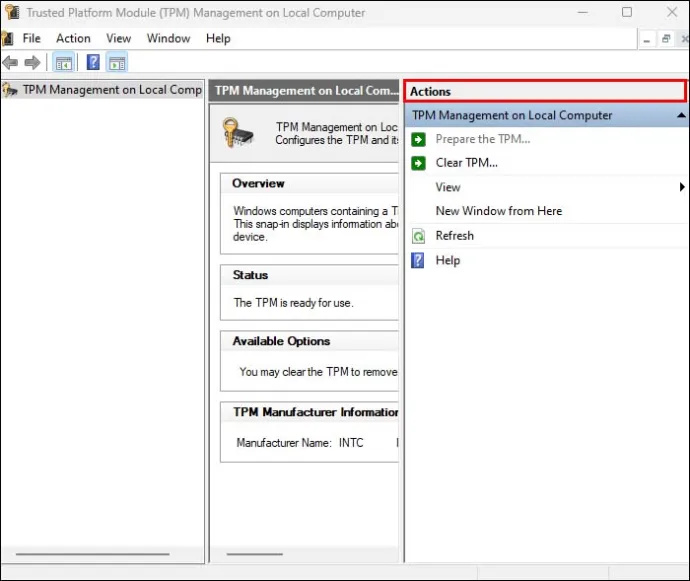Open the Help menu in menu bar
Viewport: 690px width, 581px height.
click(218, 38)
